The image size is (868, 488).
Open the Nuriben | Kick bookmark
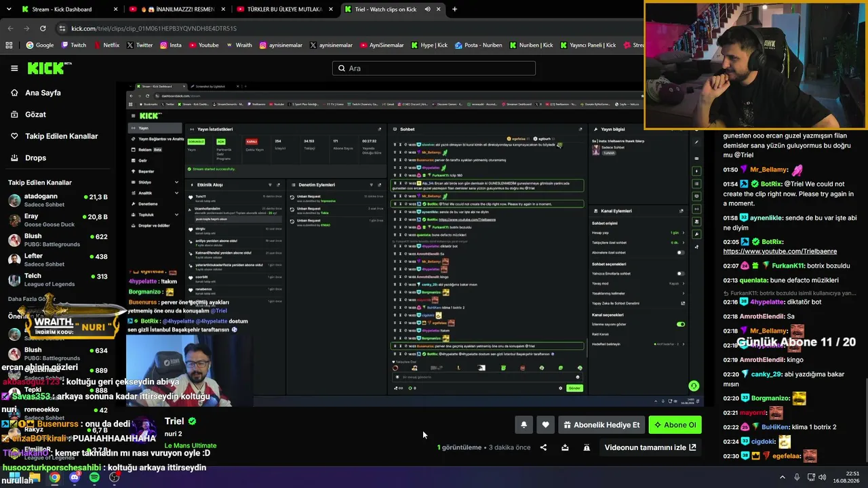(x=531, y=45)
